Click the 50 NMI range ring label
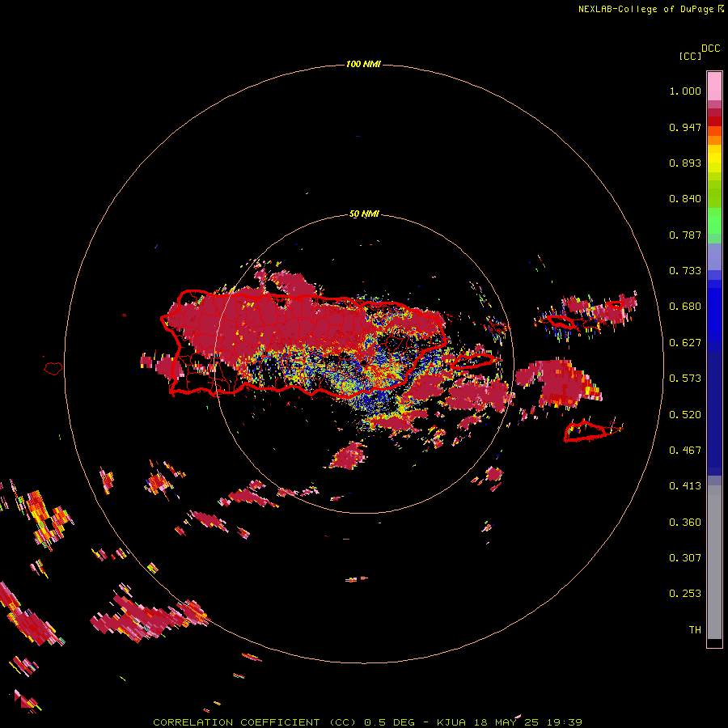 point(364,214)
